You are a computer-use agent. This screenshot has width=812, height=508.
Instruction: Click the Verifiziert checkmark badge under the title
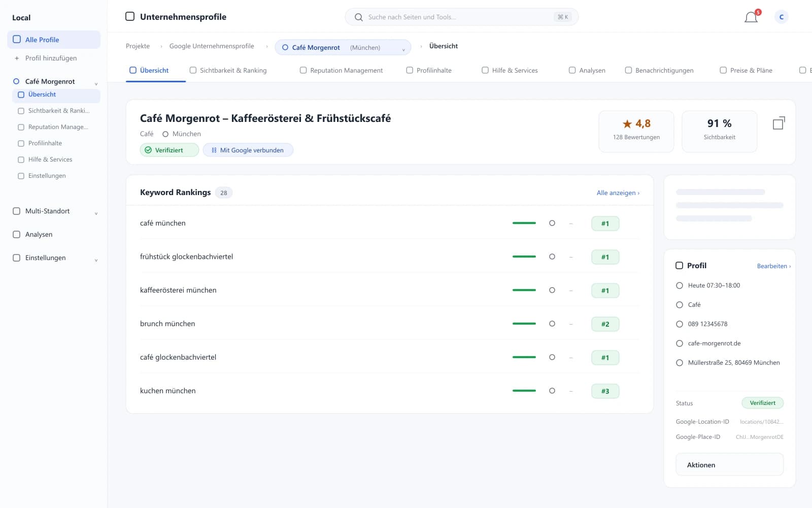pyautogui.click(x=169, y=150)
